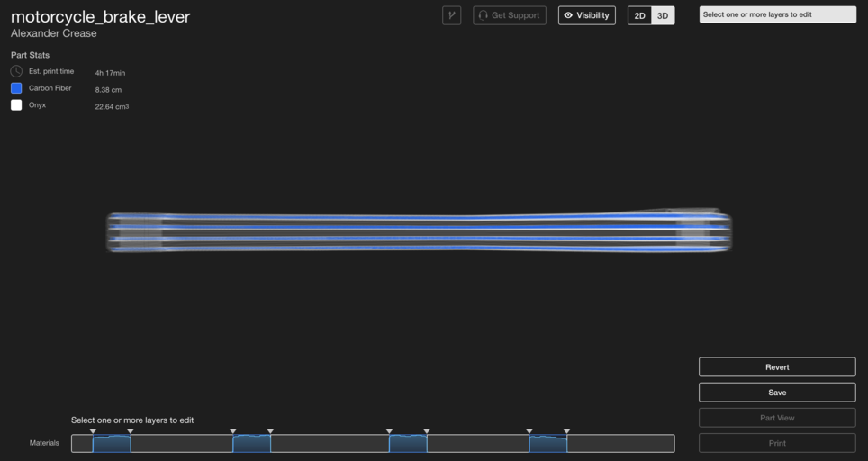The height and width of the screenshot is (461, 868).
Task: Click the Onyx white color swatch
Action: pos(16,105)
